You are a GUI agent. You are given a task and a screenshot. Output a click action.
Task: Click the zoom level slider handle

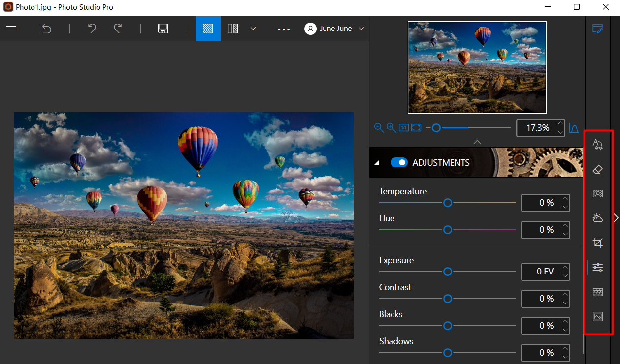(x=436, y=128)
